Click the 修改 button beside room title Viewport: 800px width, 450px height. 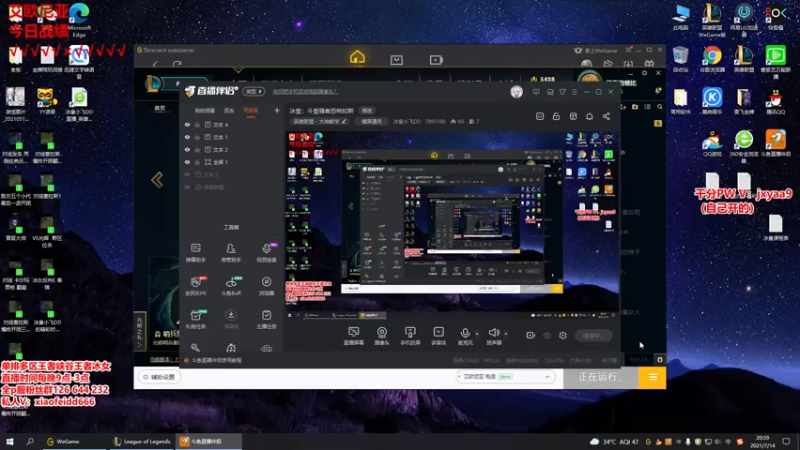pos(367,111)
